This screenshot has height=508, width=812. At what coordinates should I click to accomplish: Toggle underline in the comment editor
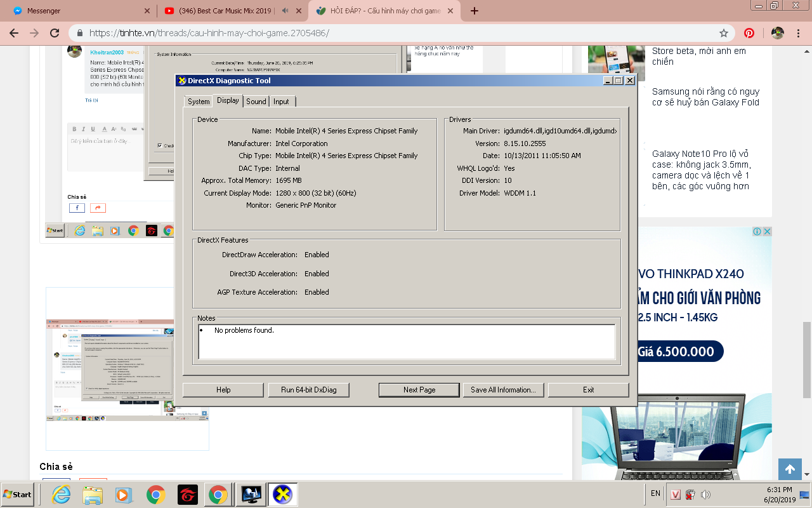[x=94, y=129]
